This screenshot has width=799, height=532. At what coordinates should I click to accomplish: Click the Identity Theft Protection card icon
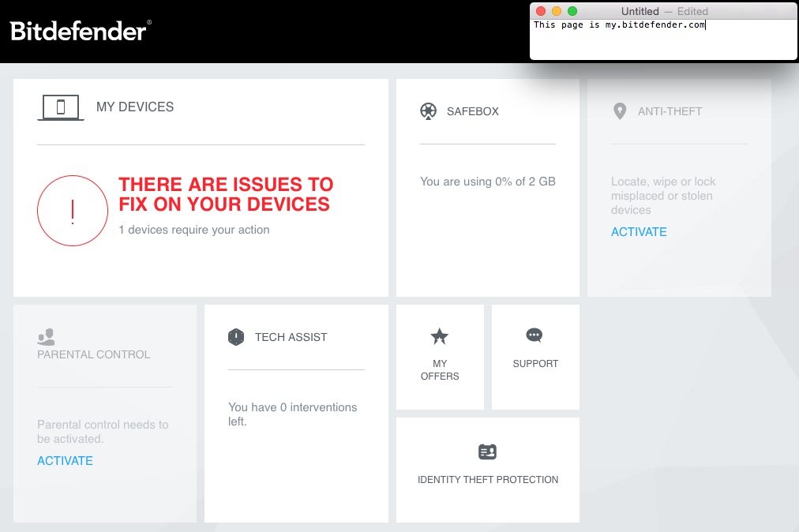pos(487,451)
